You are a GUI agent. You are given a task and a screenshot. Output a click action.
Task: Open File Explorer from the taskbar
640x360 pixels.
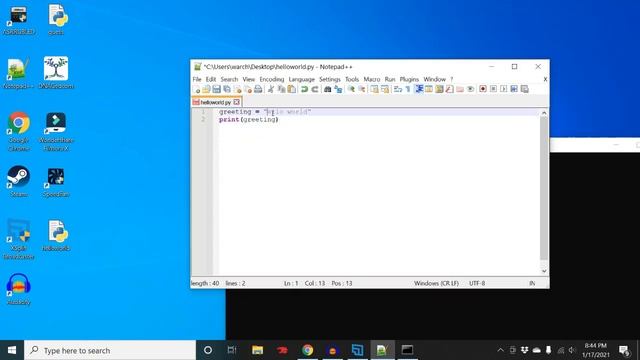point(258,350)
